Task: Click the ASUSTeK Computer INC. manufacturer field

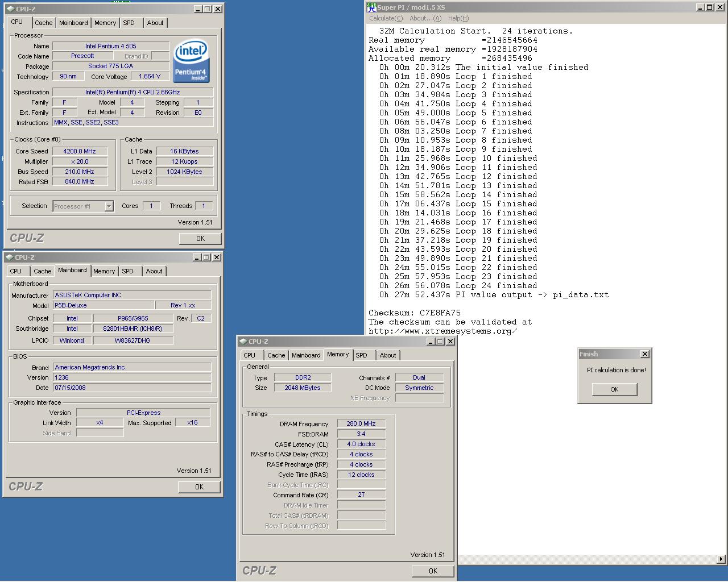Action: (x=132, y=295)
